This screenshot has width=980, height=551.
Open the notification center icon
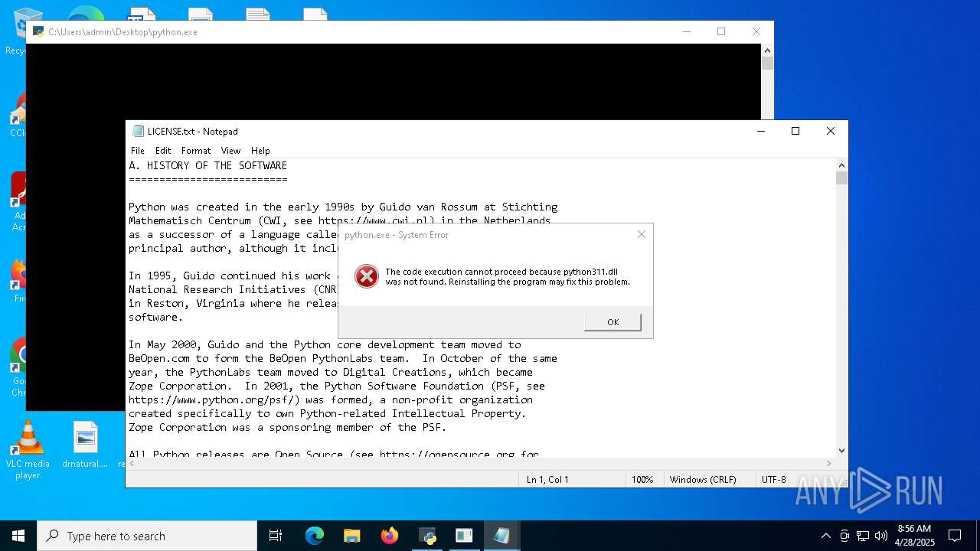(x=955, y=536)
